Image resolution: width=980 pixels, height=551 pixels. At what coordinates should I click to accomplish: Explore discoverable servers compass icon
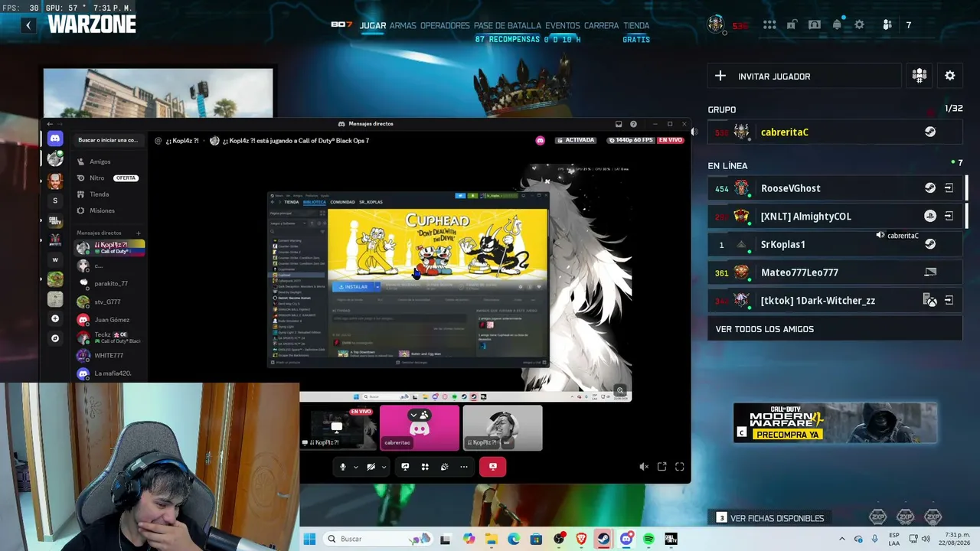55,338
